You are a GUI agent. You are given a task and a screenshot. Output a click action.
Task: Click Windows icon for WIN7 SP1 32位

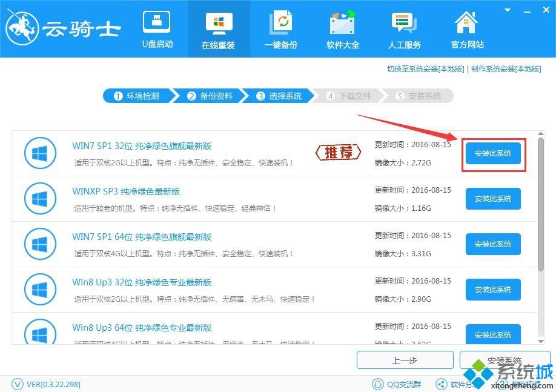[39, 153]
